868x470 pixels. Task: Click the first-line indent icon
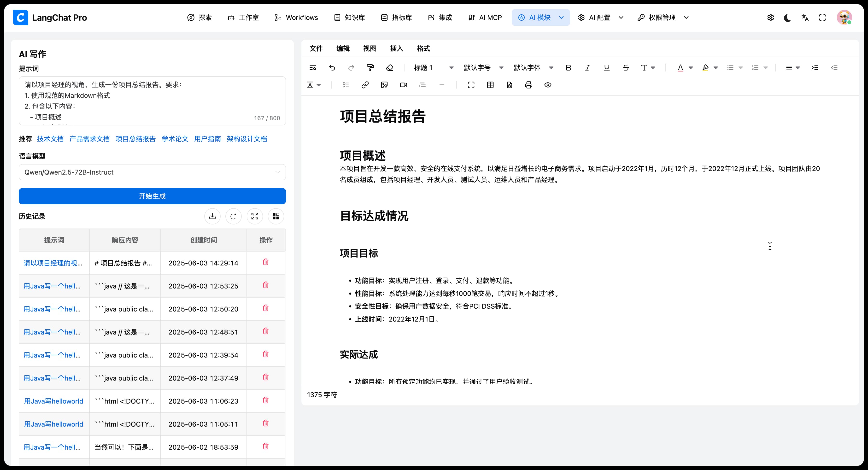[x=422, y=85]
